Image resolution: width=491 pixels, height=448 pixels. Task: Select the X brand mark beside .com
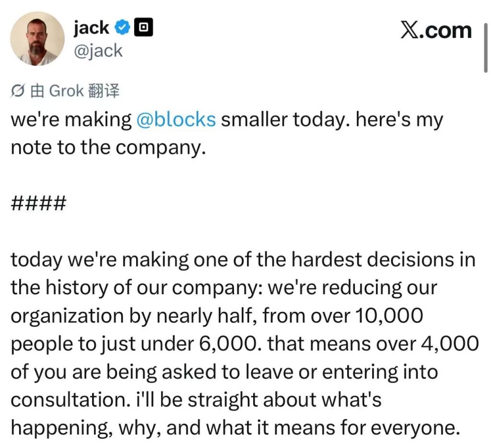pyautogui.click(x=410, y=30)
